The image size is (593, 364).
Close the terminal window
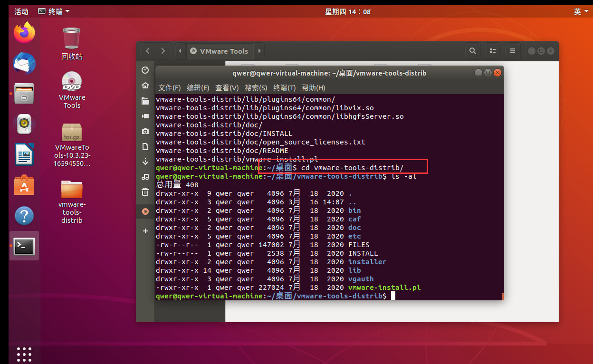point(497,73)
